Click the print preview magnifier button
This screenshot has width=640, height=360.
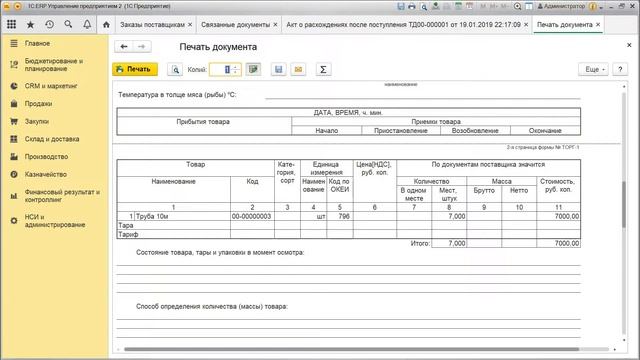point(175,69)
